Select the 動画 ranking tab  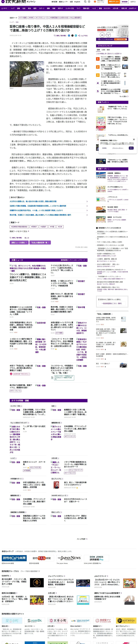click(x=108, y=50)
